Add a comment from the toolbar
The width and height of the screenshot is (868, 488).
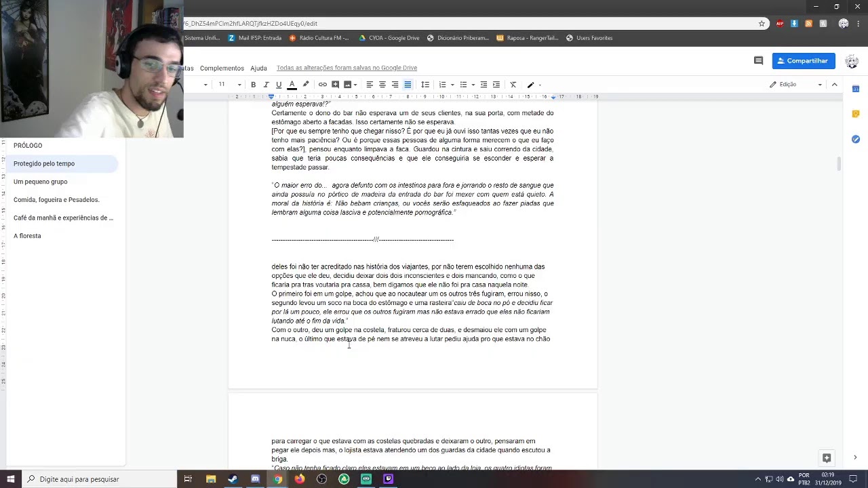335,85
